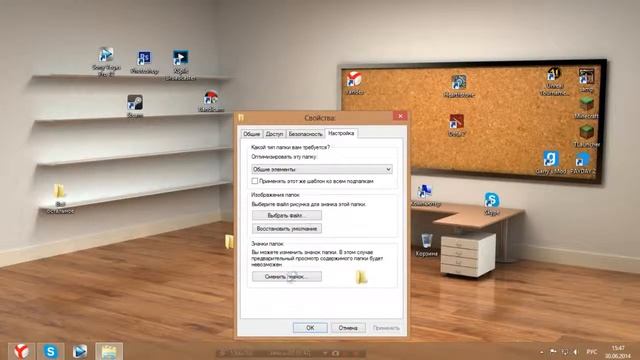The image size is (640, 360).
Task: Cancel the dialog with Отмена
Action: pyautogui.click(x=348, y=328)
